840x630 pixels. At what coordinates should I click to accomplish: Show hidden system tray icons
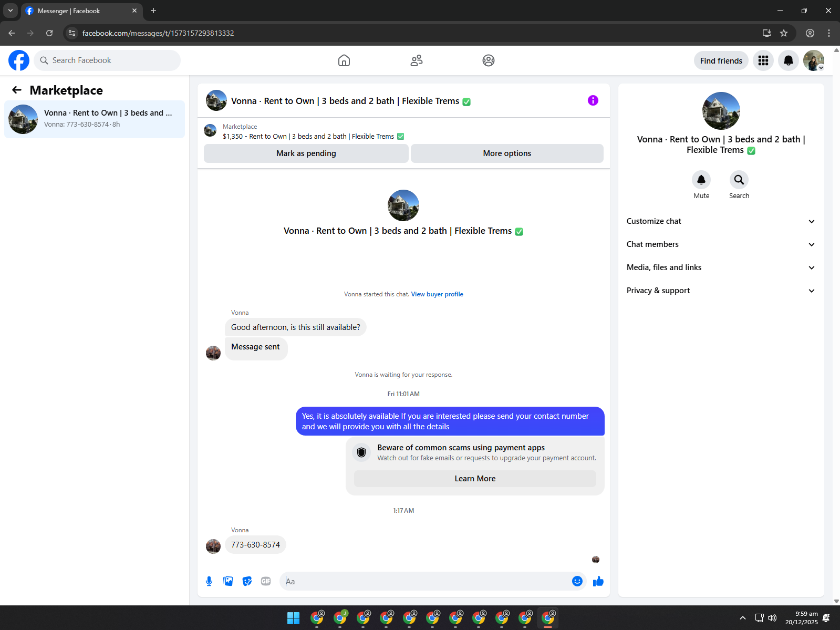click(x=742, y=618)
